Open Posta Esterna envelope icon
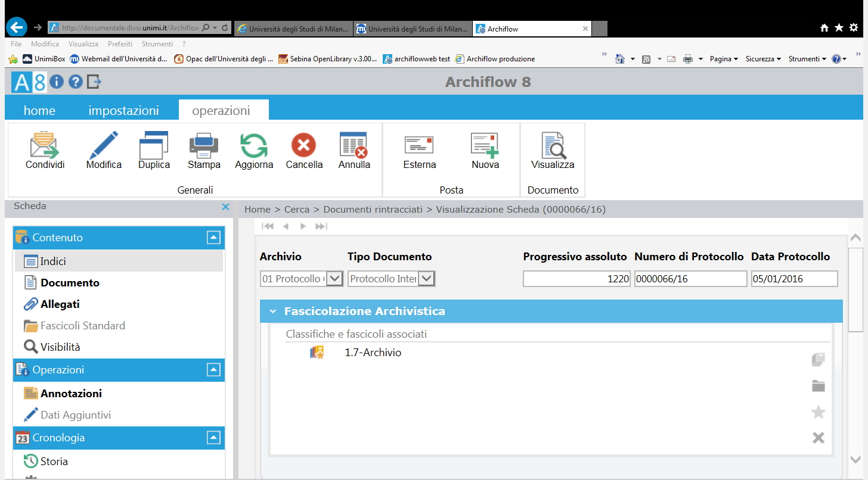This screenshot has width=868, height=480. 419,145
